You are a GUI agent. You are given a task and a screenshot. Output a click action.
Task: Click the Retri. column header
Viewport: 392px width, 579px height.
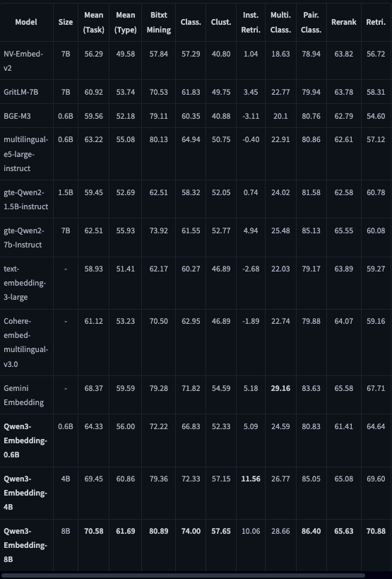point(376,22)
